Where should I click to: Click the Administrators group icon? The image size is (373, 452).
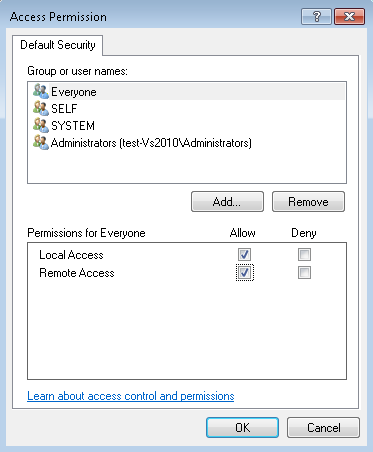(41, 142)
